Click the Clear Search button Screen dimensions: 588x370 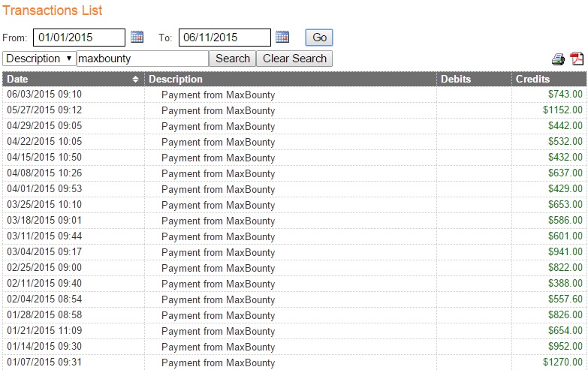pos(294,59)
